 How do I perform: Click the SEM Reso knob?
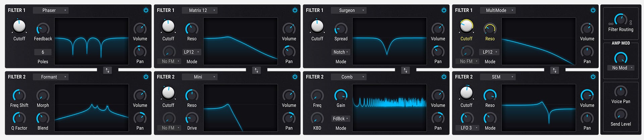click(x=490, y=95)
